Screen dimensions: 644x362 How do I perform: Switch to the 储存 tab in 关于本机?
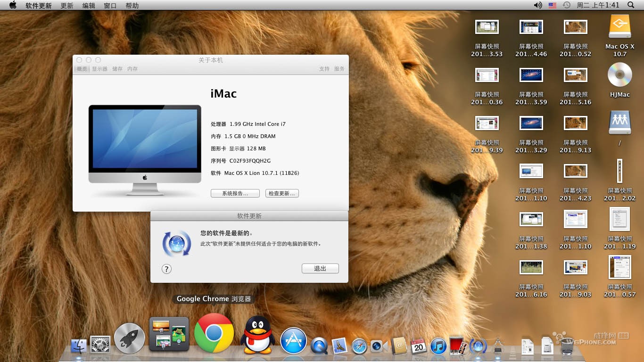click(117, 69)
